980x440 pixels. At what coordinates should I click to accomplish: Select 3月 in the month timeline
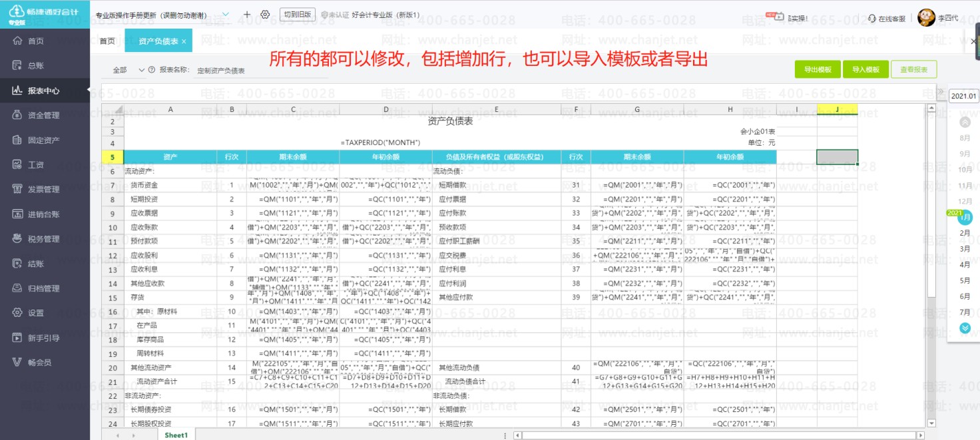[x=964, y=249]
